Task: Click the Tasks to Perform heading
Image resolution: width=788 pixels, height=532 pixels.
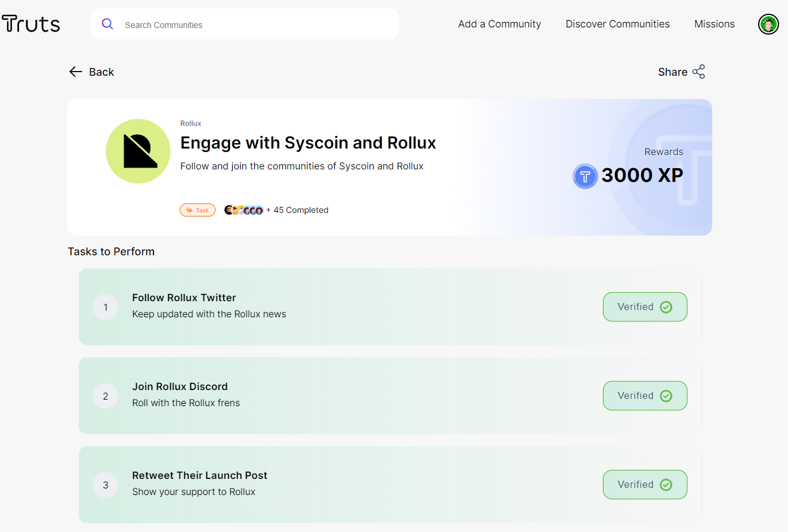Action: pyautogui.click(x=111, y=252)
